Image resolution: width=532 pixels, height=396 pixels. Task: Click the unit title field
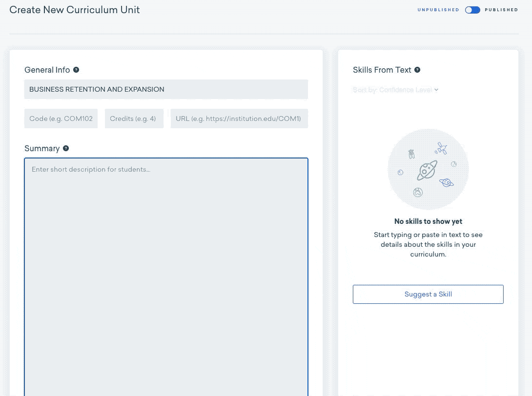pyautogui.click(x=166, y=89)
